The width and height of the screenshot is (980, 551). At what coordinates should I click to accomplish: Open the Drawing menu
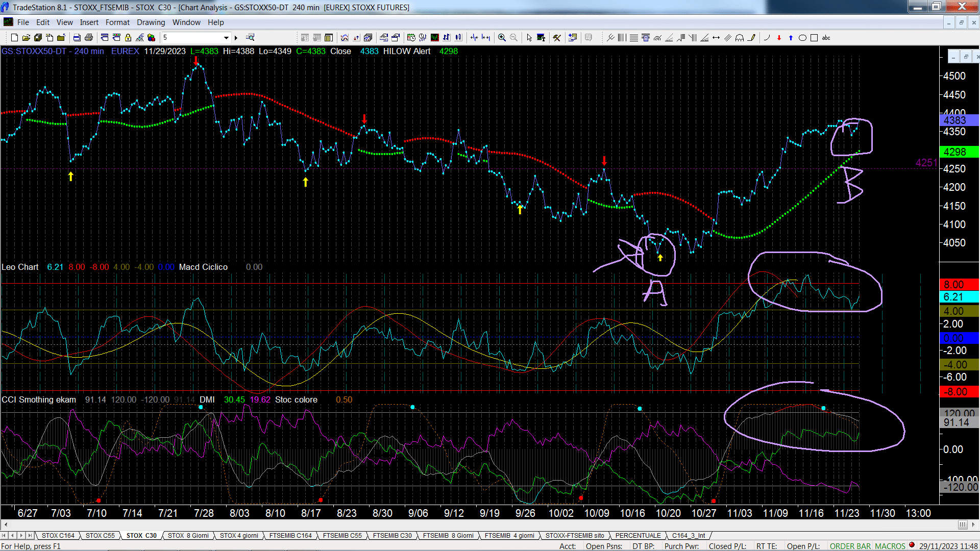151,22
